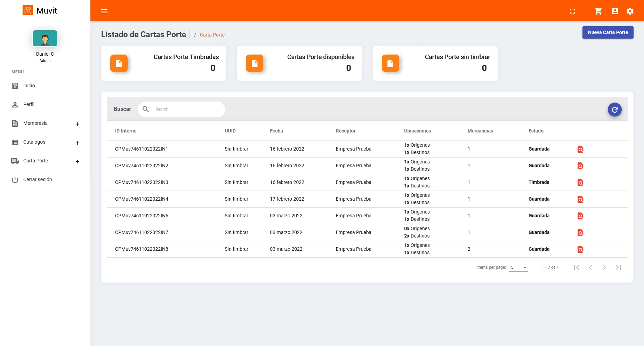Click the search magnifier icon
Screen dimensions: 644x346
click(146, 109)
